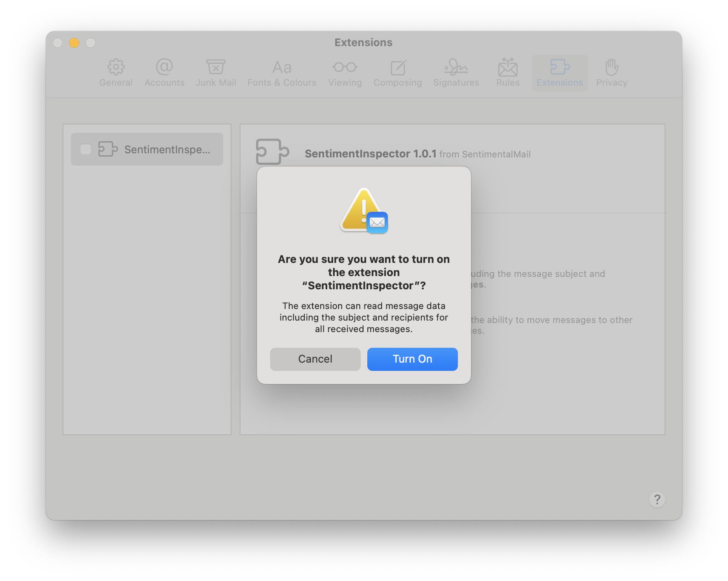Click the Extensions window title
The width and height of the screenshot is (728, 581).
point(363,42)
